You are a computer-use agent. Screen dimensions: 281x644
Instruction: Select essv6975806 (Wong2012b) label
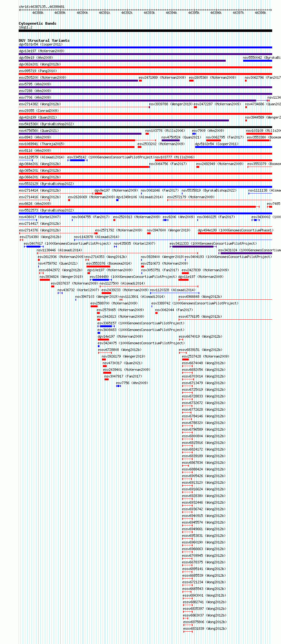pyautogui.click(x=205, y=622)
